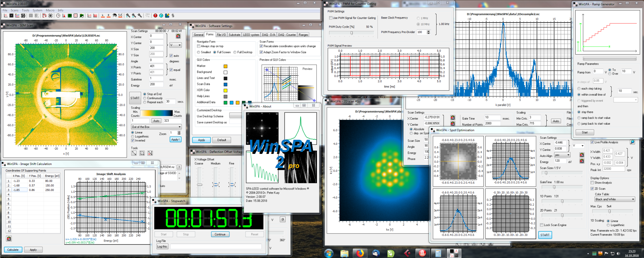
Task: Click the leftmost of three wrench icons
Action: click(x=128, y=15)
